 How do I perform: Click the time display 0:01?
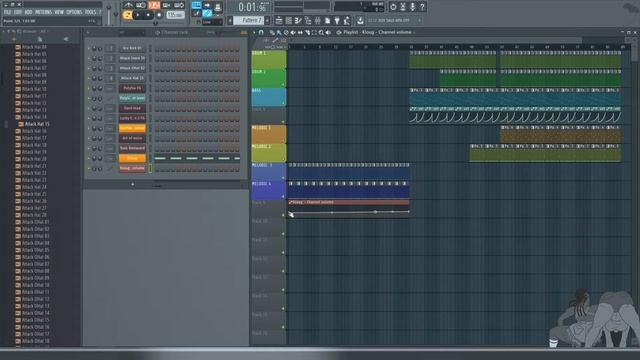point(252,7)
